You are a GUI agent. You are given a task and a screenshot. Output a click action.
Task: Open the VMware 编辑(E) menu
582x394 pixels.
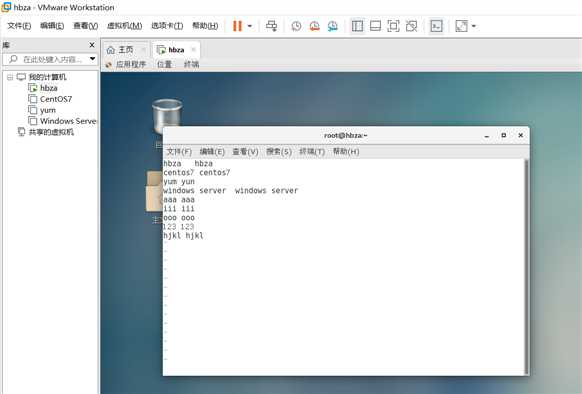click(x=52, y=26)
